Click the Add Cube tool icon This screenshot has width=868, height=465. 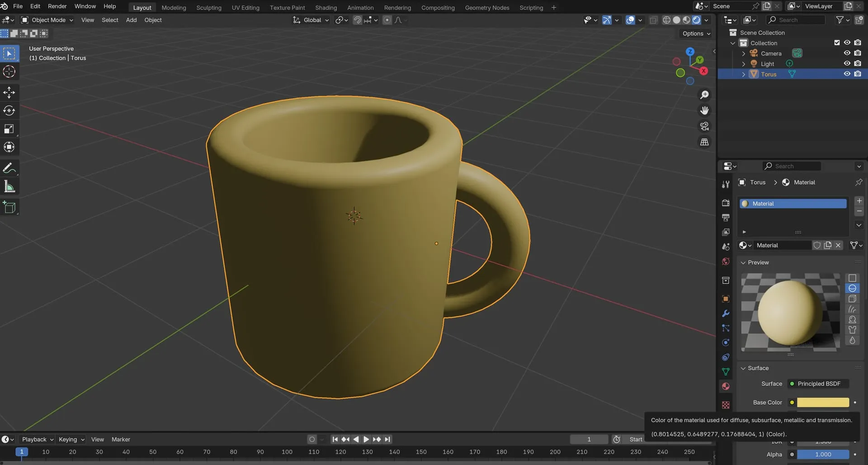[9, 208]
